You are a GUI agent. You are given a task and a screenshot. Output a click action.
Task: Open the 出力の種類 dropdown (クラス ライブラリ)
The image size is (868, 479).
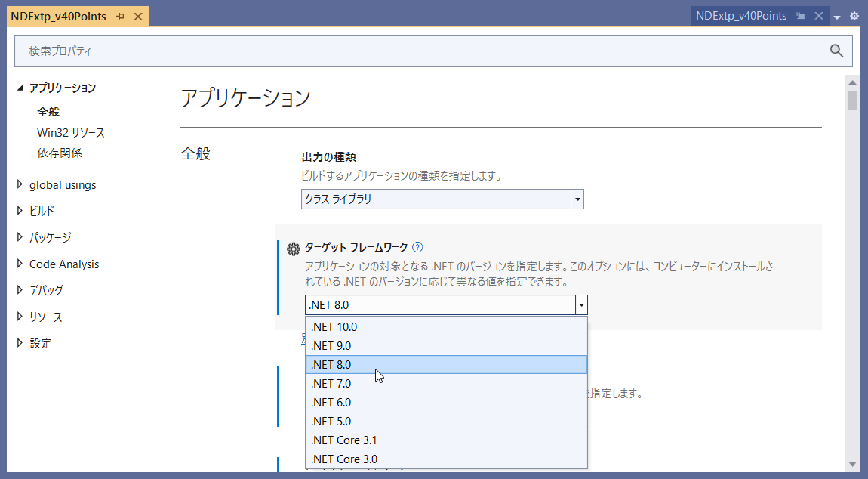442,199
